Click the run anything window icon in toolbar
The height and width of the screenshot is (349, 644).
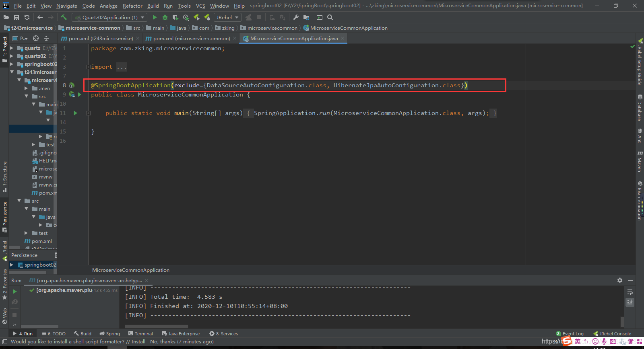coord(320,17)
